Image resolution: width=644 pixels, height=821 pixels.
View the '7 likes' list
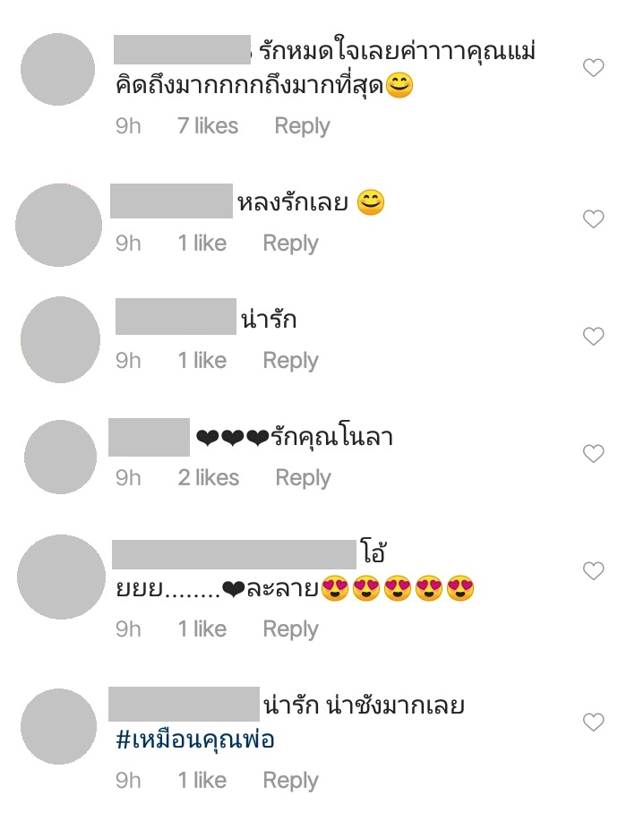tap(208, 126)
